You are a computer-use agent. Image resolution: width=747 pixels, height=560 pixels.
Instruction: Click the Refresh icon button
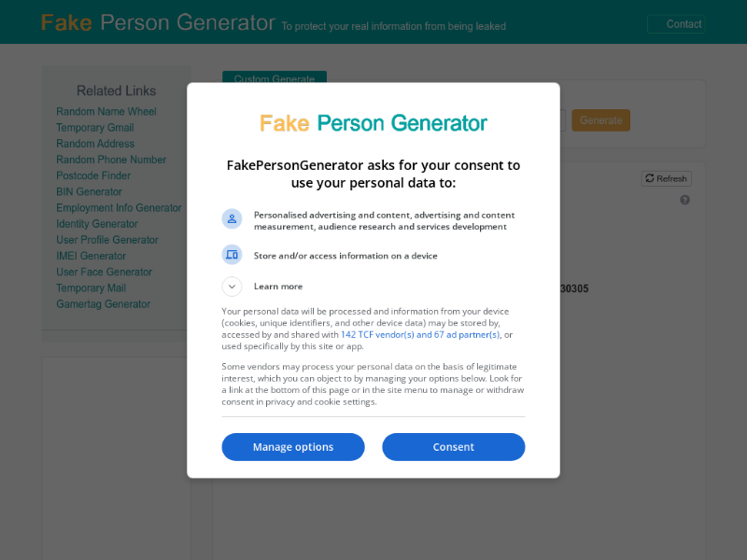click(666, 178)
